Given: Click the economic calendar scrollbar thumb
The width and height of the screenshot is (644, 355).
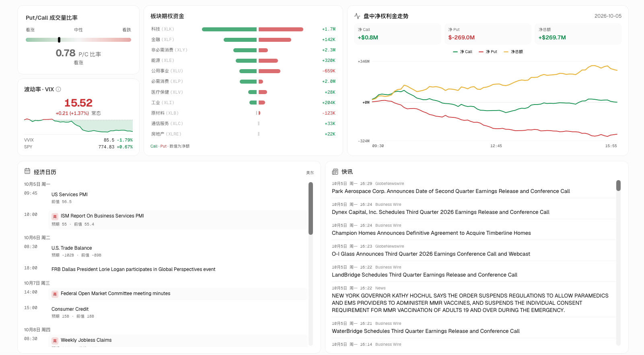Looking at the screenshot, I should (311, 208).
